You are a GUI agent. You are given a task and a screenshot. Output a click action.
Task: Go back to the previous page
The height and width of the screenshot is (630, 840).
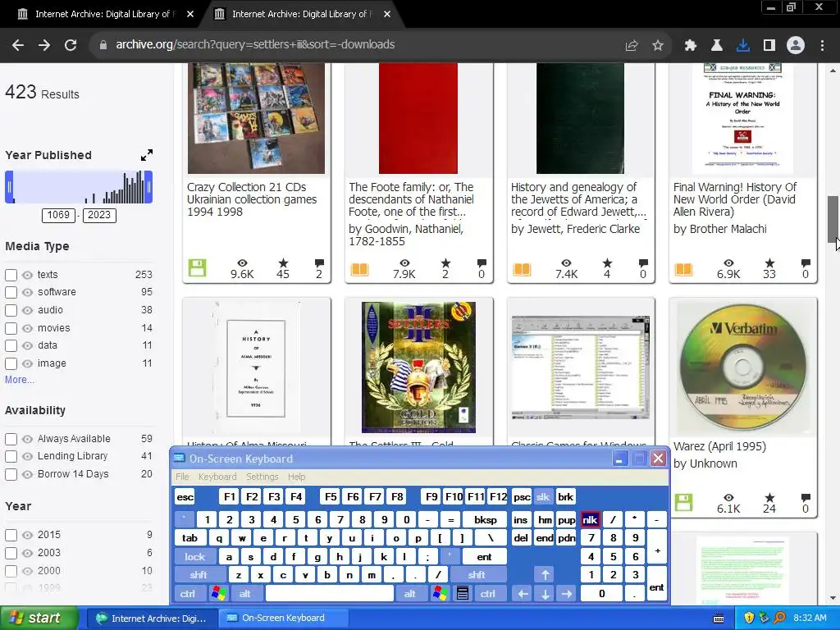pyautogui.click(x=18, y=45)
